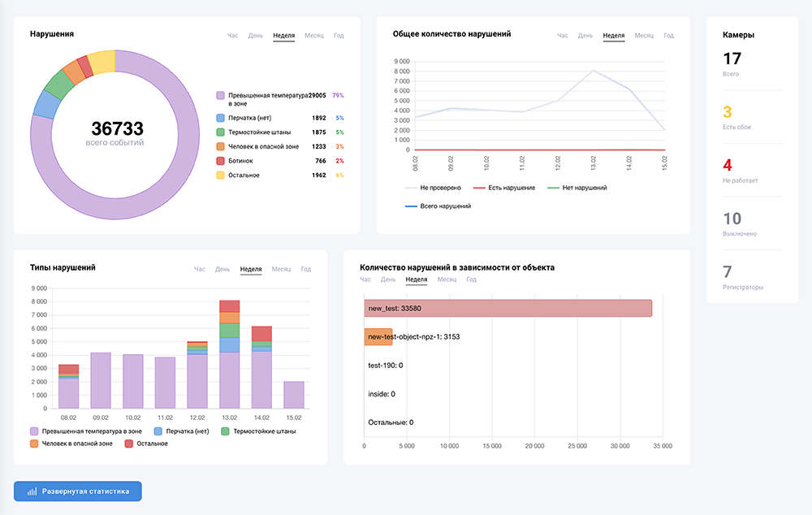Select Час in Количество нарушений в зависимости от объекта
This screenshot has height=515, width=812.
[x=366, y=279]
